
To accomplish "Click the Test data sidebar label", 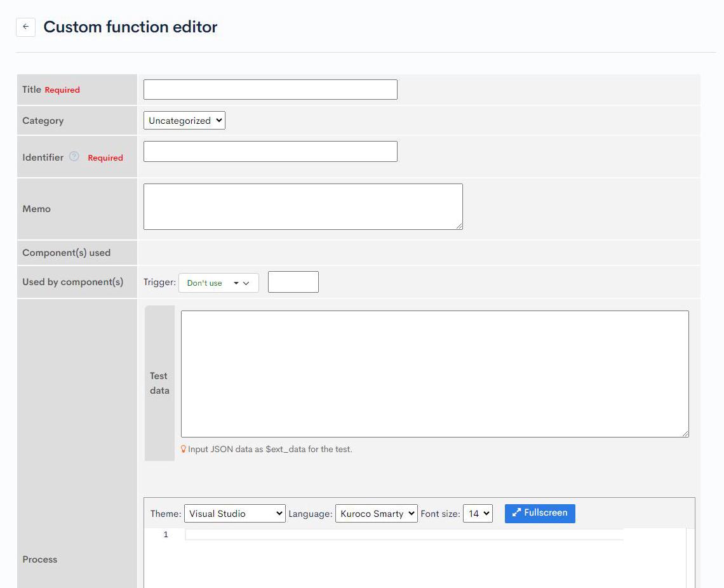I will (x=158, y=383).
